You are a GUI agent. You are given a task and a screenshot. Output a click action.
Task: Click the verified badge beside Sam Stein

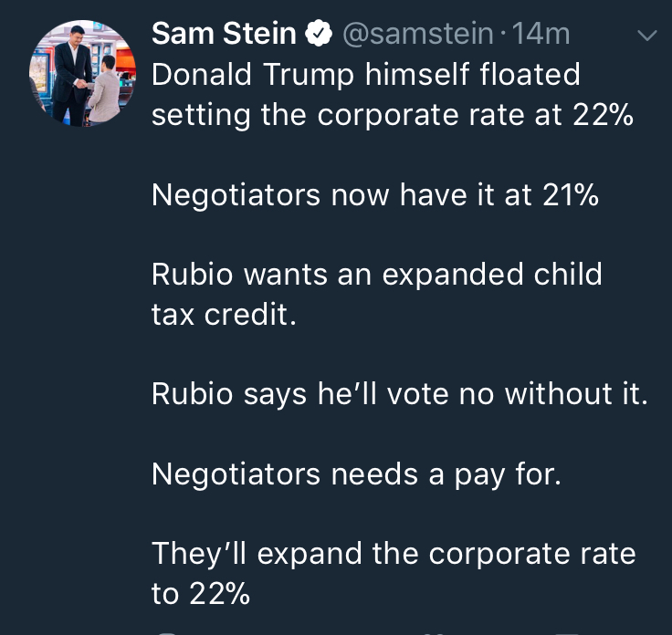[318, 35]
